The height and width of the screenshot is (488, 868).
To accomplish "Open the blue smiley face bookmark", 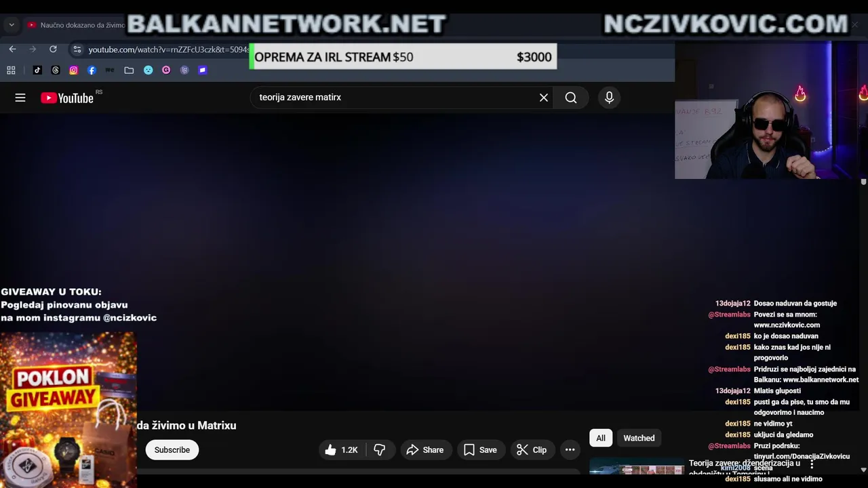I will [x=148, y=70].
